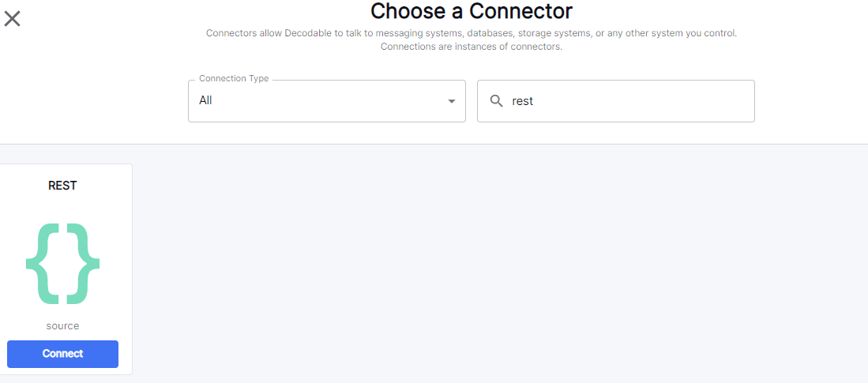
Task: Click the 'Connectors allow Decodable' description line
Action: (x=472, y=33)
